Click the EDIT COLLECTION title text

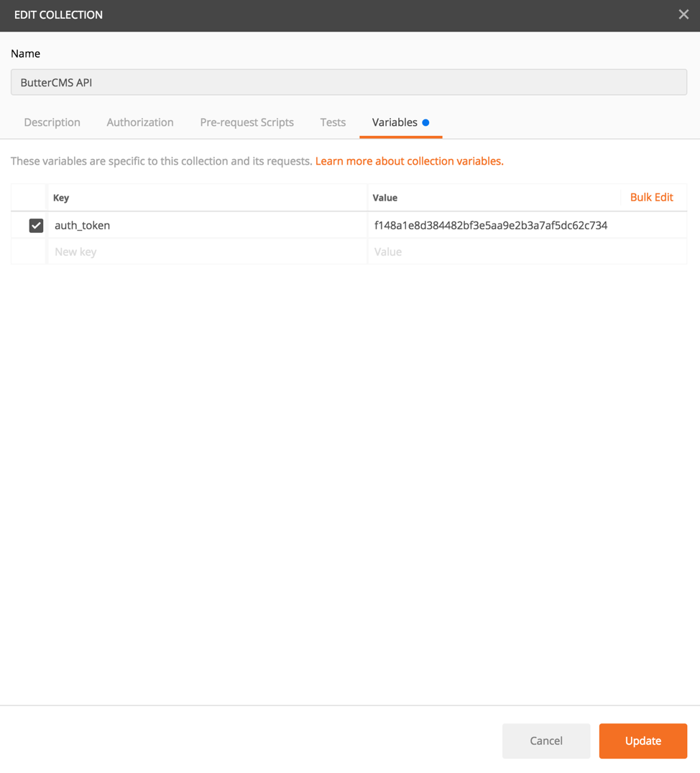pyautogui.click(x=58, y=15)
